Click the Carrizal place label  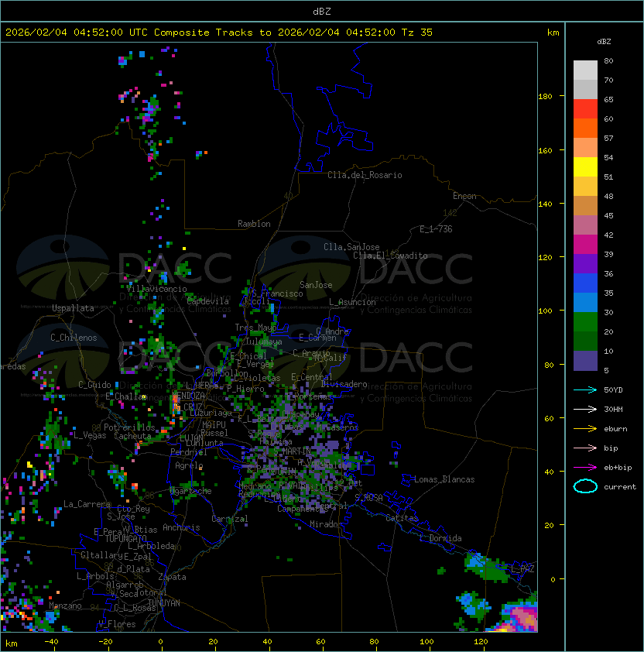tap(229, 519)
